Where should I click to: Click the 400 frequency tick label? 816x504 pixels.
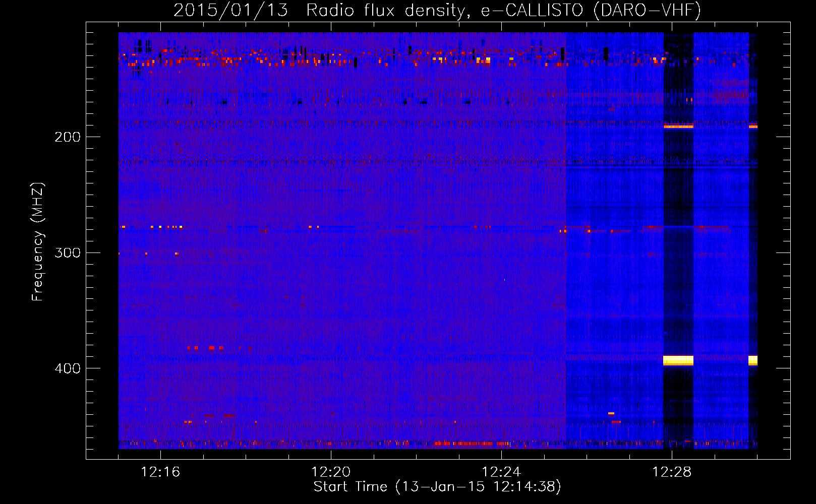pyautogui.click(x=68, y=368)
